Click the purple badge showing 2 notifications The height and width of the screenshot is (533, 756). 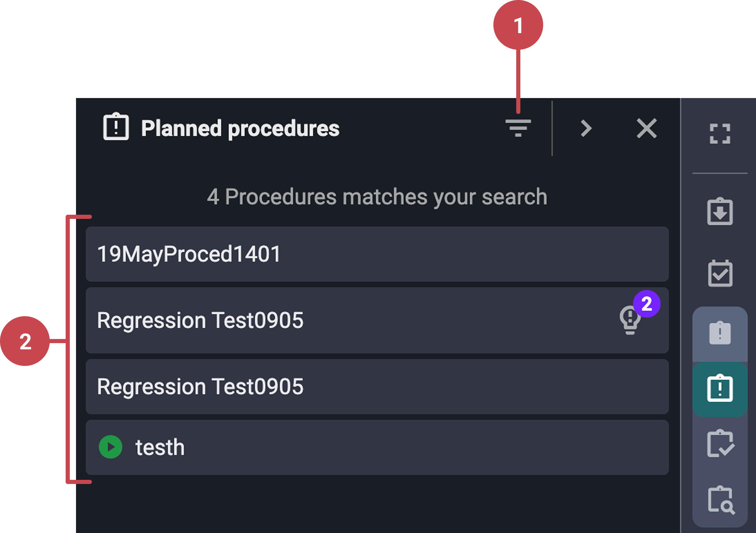(x=647, y=303)
